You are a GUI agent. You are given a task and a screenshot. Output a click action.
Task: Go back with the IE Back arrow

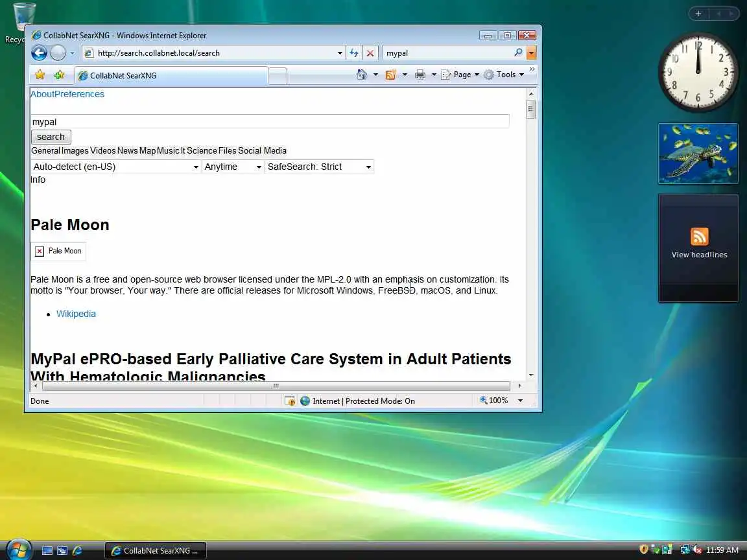tap(39, 53)
